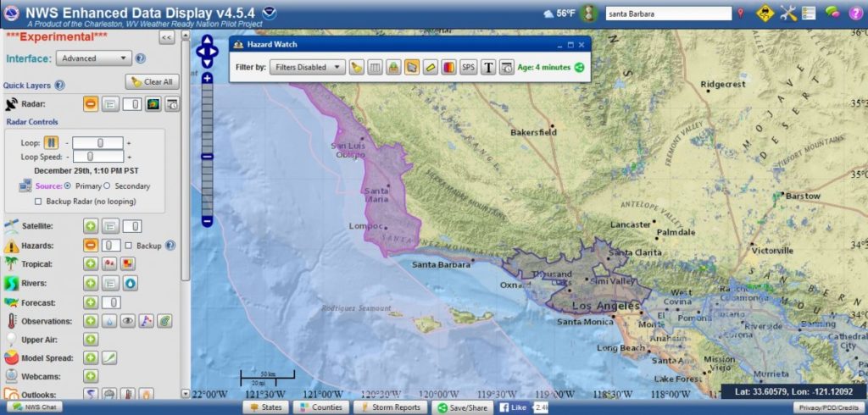Turn on the Rivers layer
Viewport: 868px width, 415px height.
pos(91,284)
